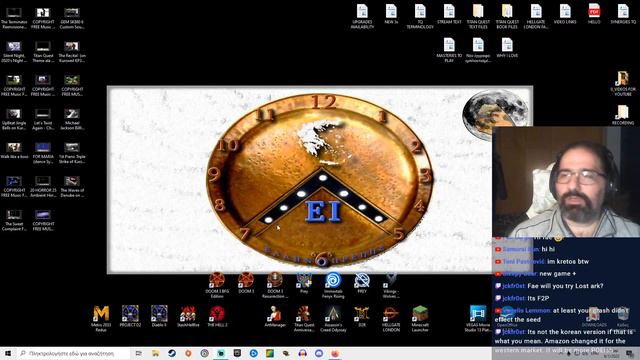
Task: Open File Explorer from taskbar
Action: tap(156, 353)
